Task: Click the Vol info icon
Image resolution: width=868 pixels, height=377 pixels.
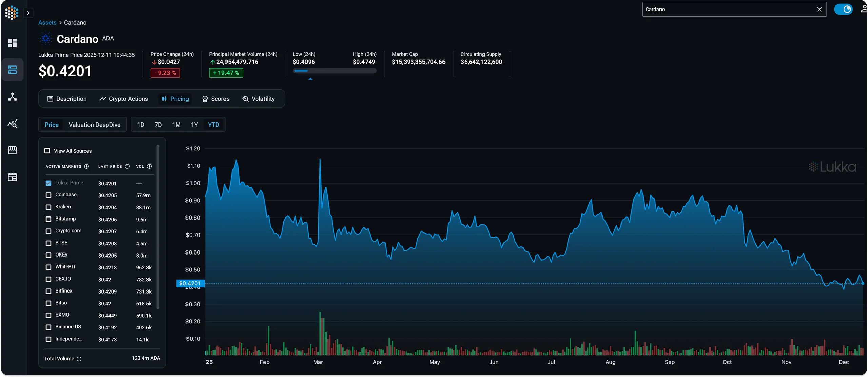Action: 149,166
